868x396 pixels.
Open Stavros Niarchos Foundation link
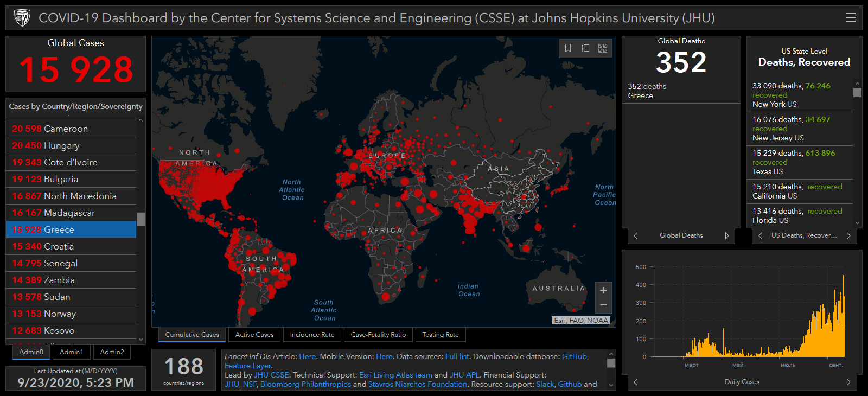point(418,384)
